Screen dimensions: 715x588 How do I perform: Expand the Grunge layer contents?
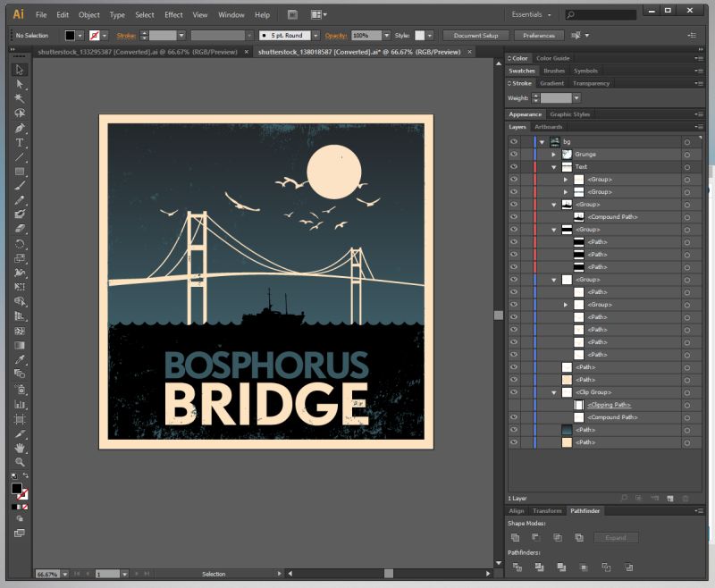552,154
